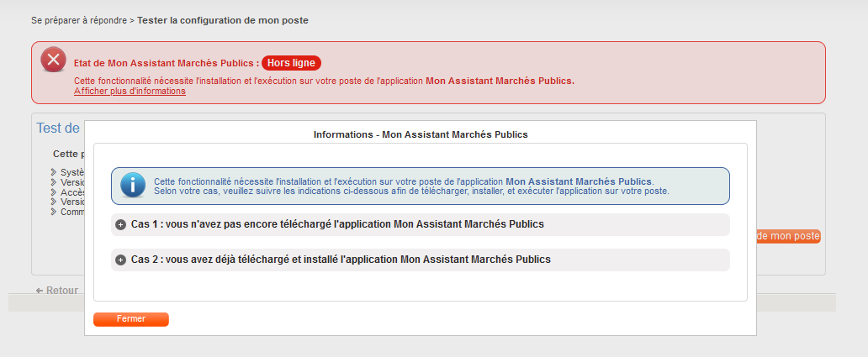This screenshot has height=357, width=868.
Task: Click the left arrow icon before Retour
Action: pos(40,291)
